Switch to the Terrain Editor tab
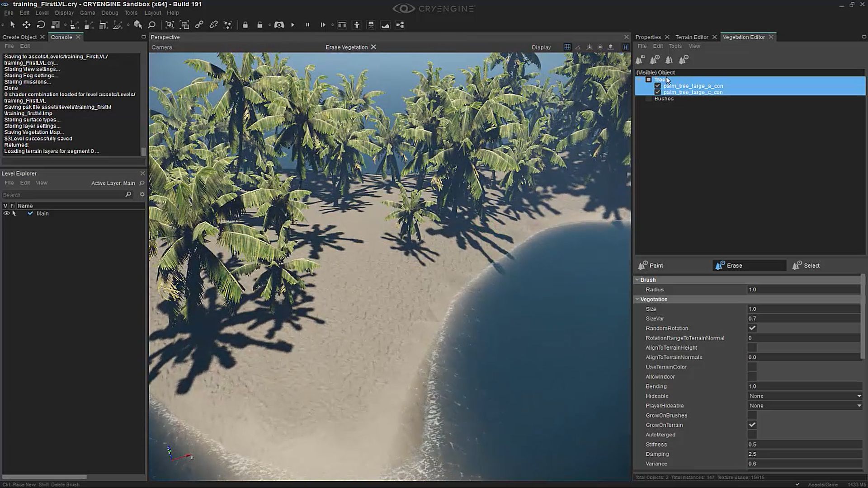Screen dimensions: 868x488 (691, 37)
